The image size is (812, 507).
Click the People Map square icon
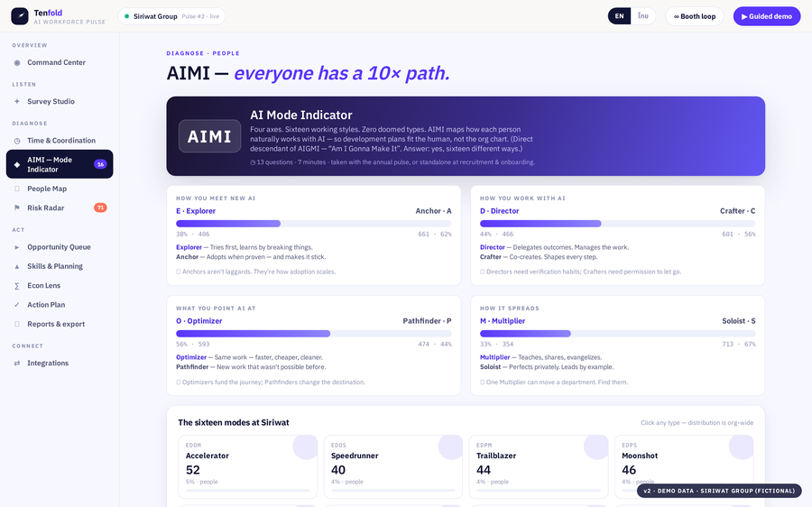coord(17,189)
